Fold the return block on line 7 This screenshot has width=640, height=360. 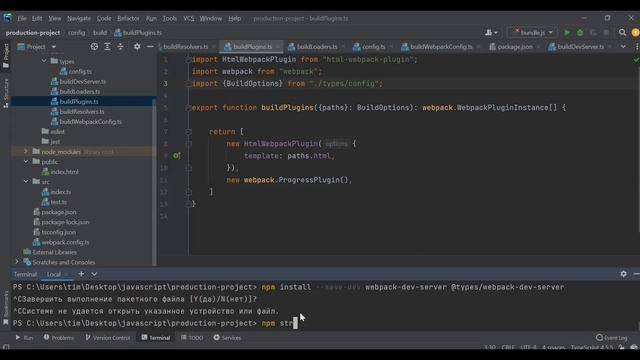click(x=188, y=132)
